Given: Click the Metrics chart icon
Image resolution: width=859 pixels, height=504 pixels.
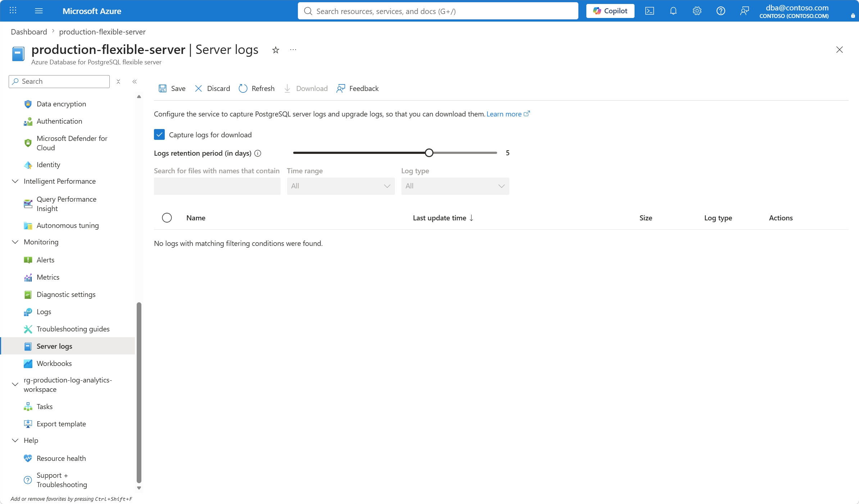Looking at the screenshot, I should point(28,277).
